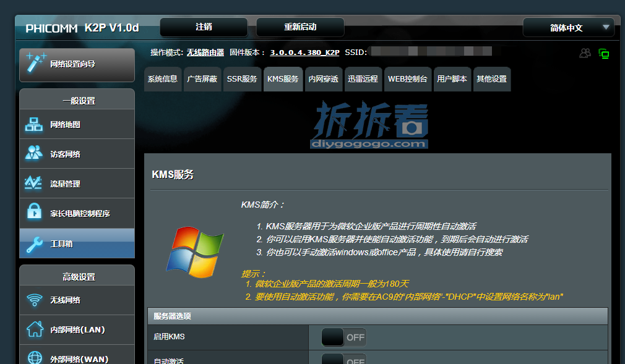Click the 流量管理 traffic chart icon
This screenshot has width=625, height=364.
pyautogui.click(x=33, y=183)
